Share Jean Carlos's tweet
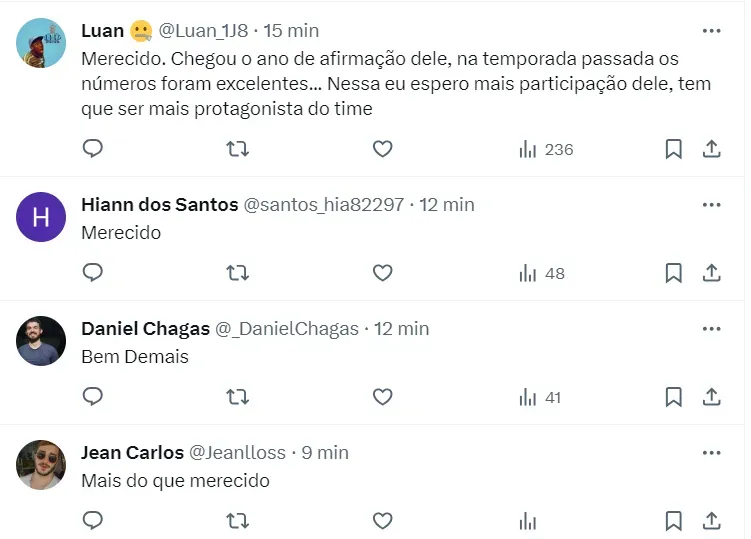This screenshot has width=751, height=539. pos(712,521)
